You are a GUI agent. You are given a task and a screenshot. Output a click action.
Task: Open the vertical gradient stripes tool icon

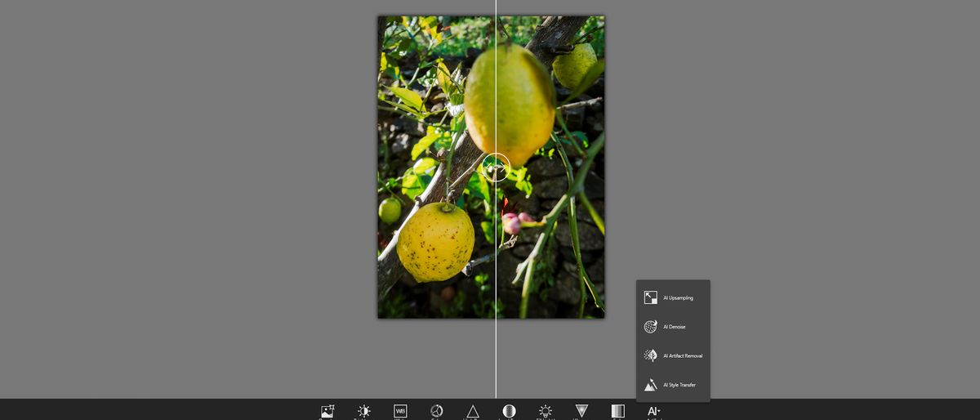click(x=618, y=411)
